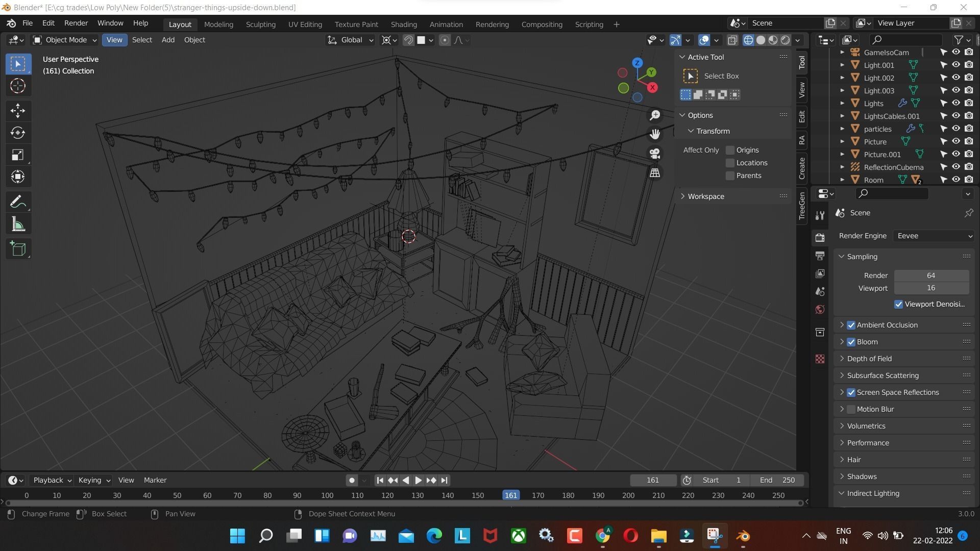The image size is (980, 551).
Task: Select the Cursor tool in toolbar
Action: click(x=18, y=86)
